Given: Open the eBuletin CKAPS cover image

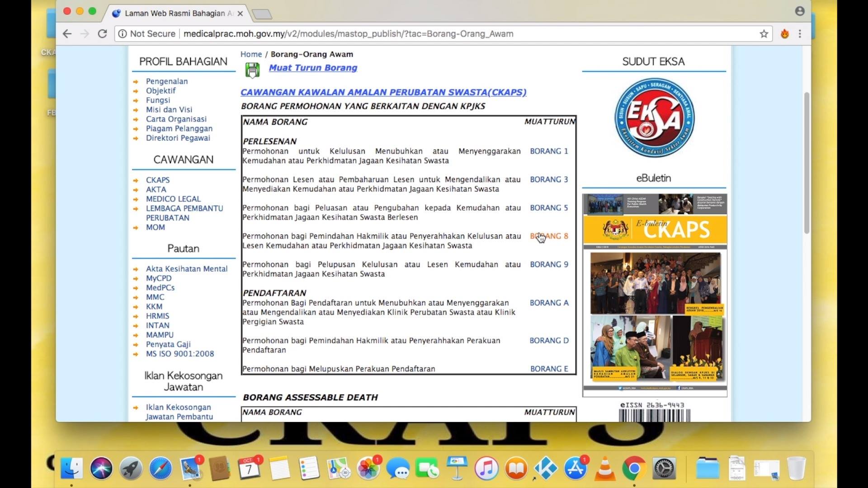Looking at the screenshot, I should pos(655,295).
